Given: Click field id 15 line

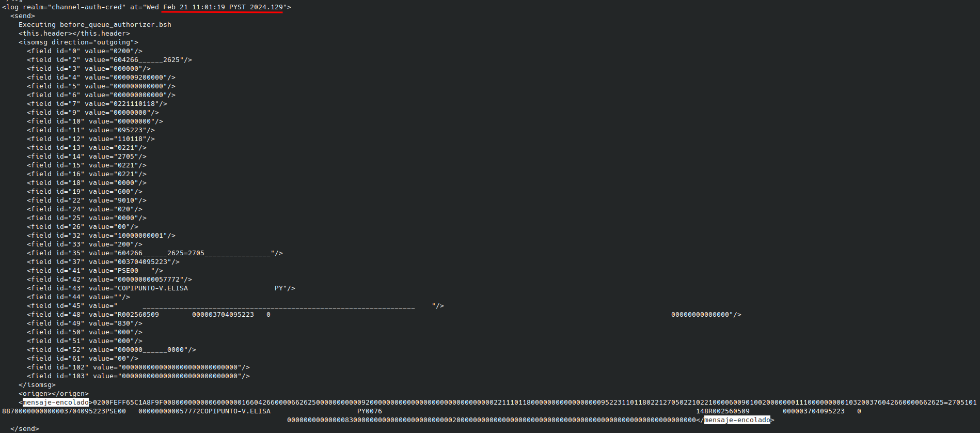Looking at the screenshot, I should point(87,165).
